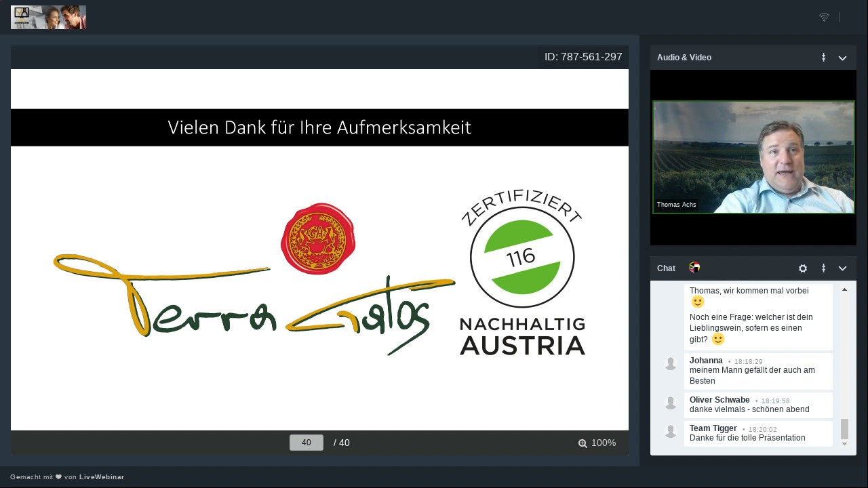
Task: Collapse the Chat panel chevron
Action: click(842, 268)
